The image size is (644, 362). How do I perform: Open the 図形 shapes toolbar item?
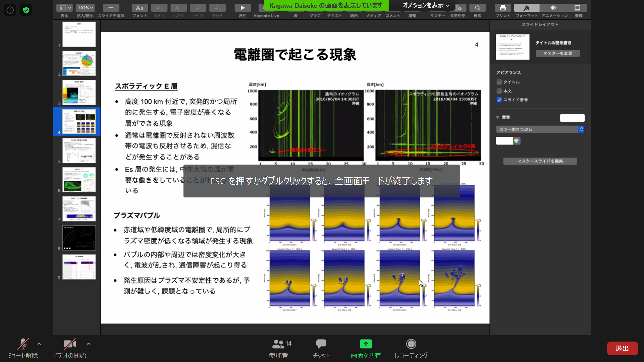point(354,15)
